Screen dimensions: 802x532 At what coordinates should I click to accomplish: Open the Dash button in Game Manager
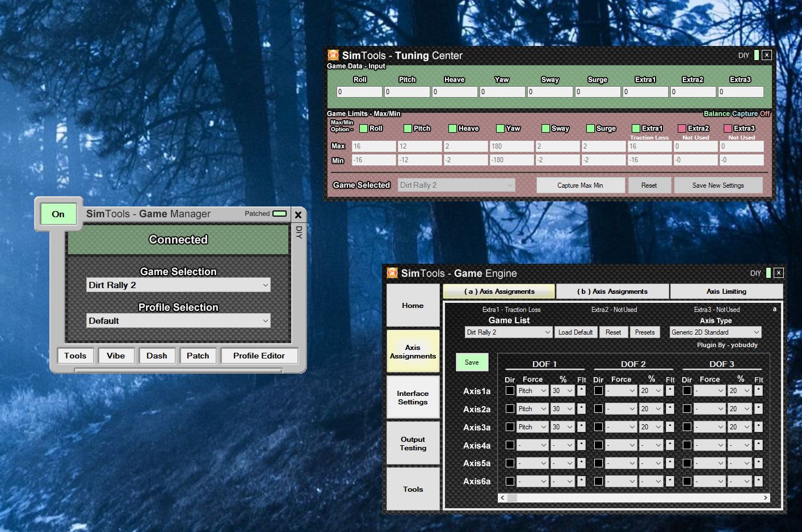[x=157, y=356]
